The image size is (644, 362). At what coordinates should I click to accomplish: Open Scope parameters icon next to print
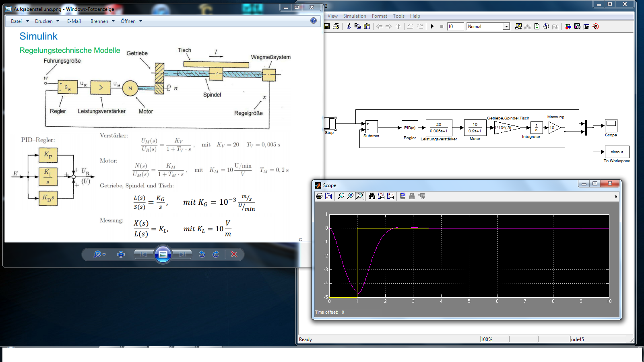tap(328, 196)
